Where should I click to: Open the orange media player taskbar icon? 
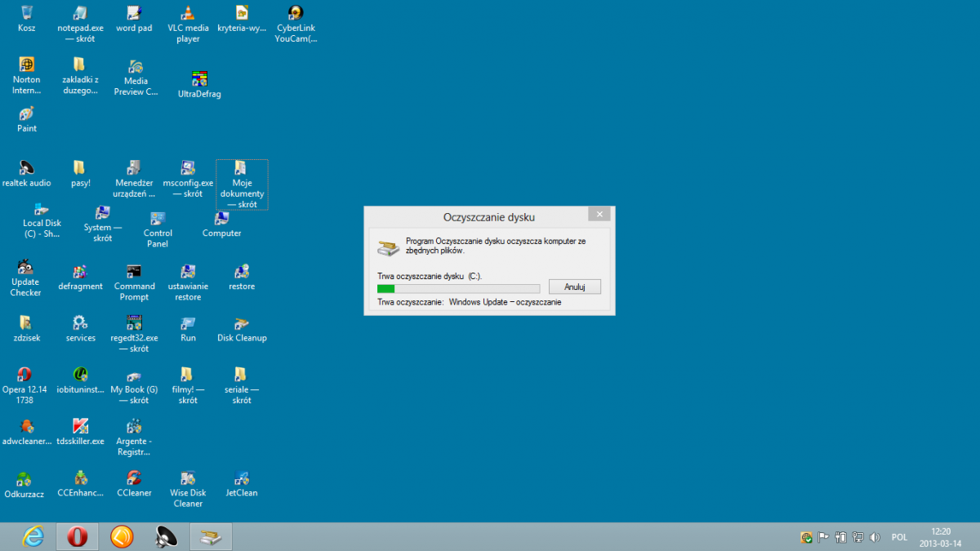coord(122,537)
